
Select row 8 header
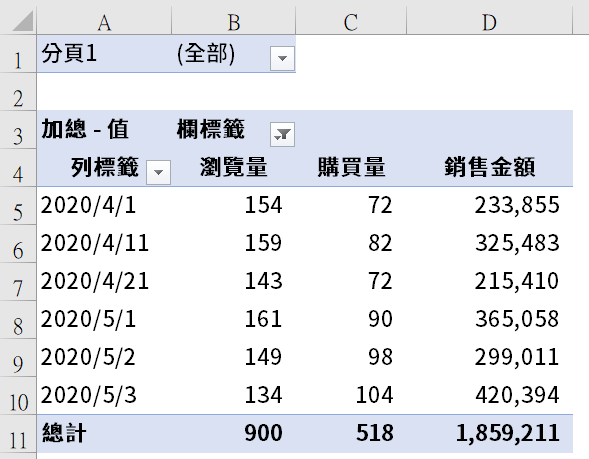pyautogui.click(x=18, y=320)
